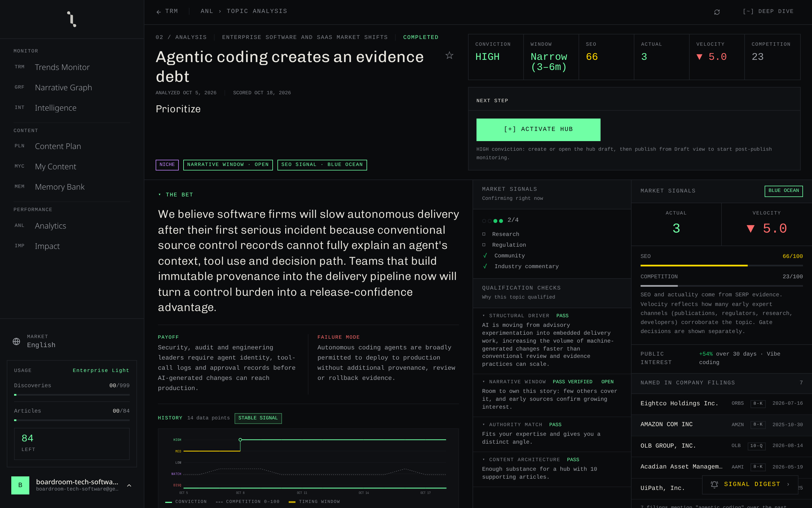The height and width of the screenshot is (508, 812).
Task: Click the ANL breadcrumb link
Action: pyautogui.click(x=207, y=11)
